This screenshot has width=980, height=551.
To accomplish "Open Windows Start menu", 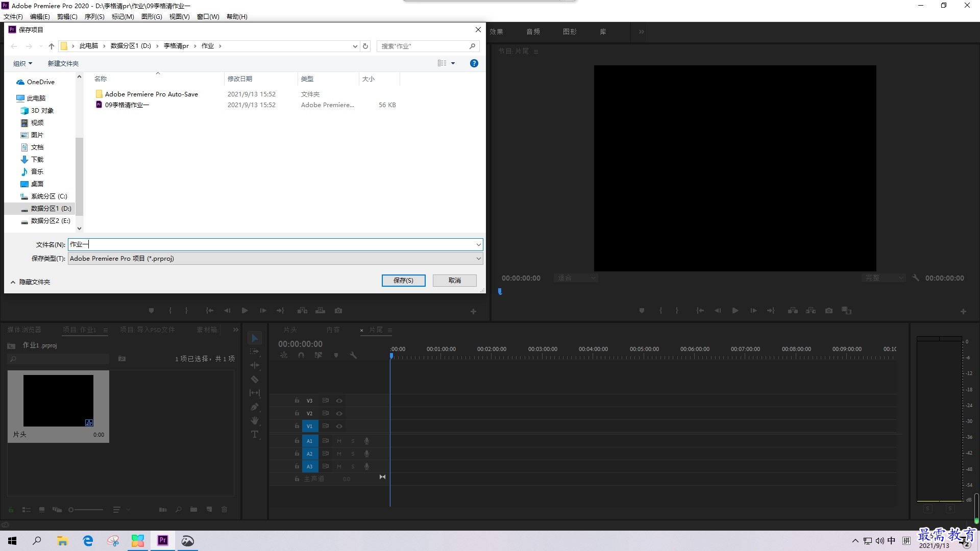I will [x=12, y=540].
